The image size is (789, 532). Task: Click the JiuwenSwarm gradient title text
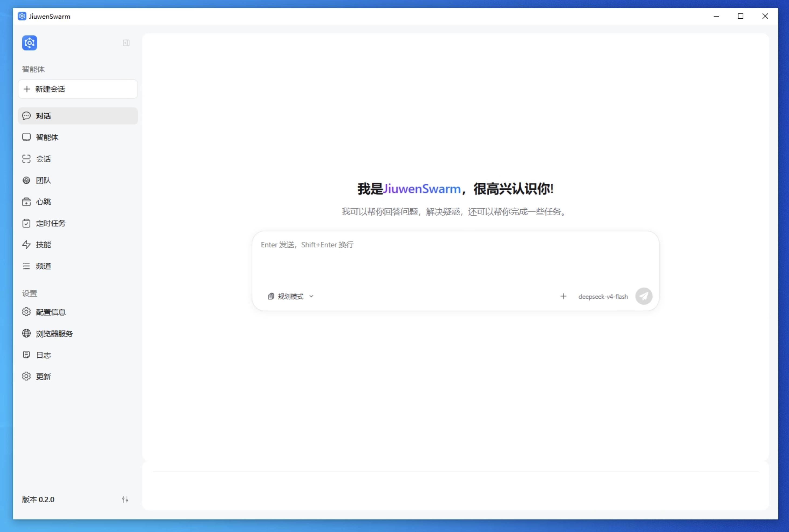click(x=422, y=189)
